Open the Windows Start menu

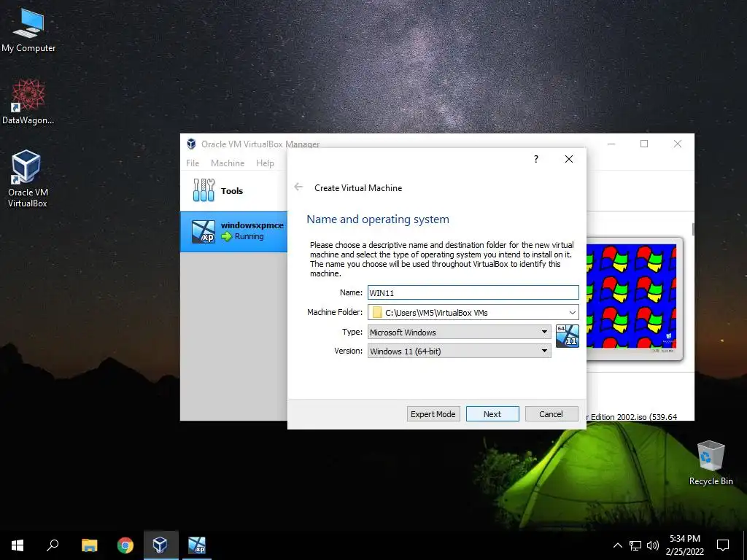(x=18, y=545)
